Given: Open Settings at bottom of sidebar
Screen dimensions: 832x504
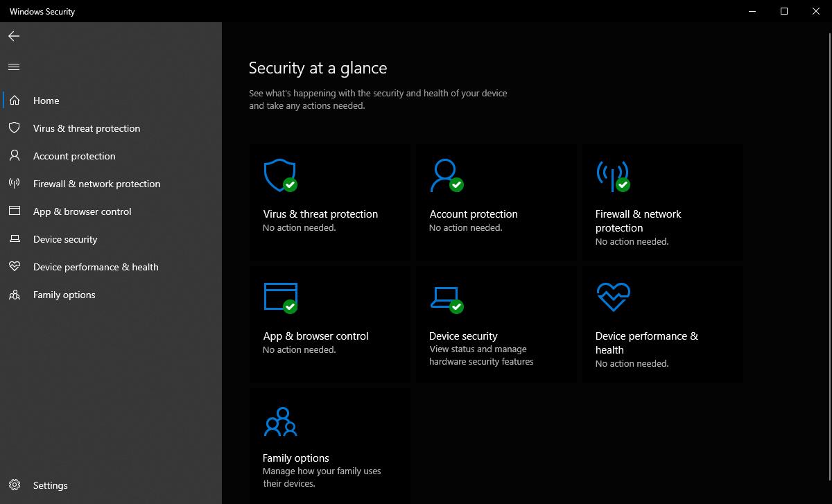Looking at the screenshot, I should [x=111, y=485].
